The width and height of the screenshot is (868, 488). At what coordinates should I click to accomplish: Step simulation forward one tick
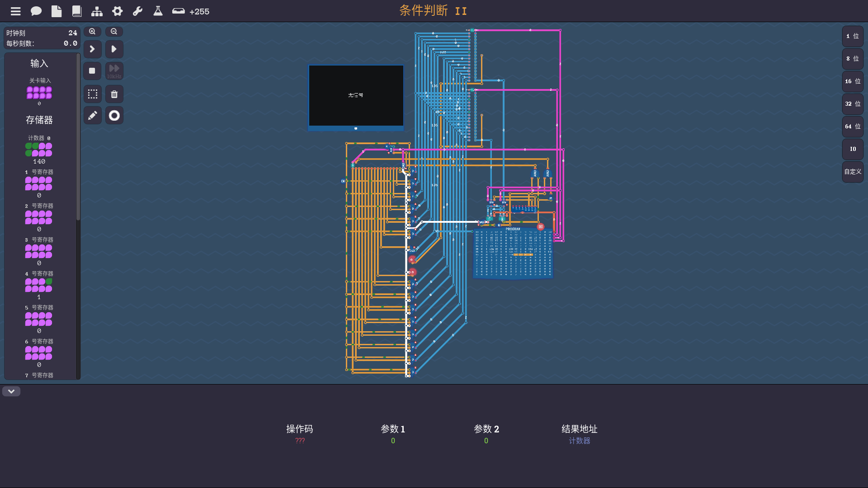point(92,49)
